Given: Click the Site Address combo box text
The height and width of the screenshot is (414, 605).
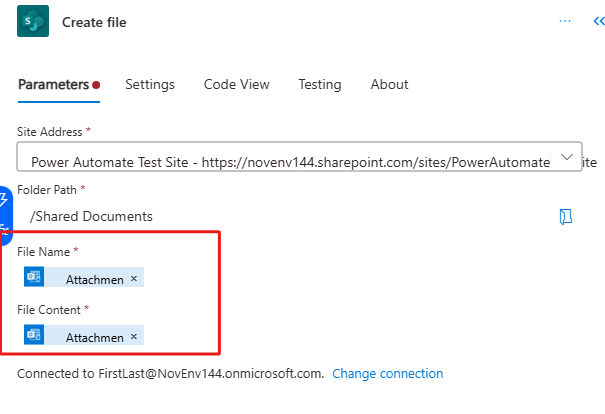Looking at the screenshot, I should click(290, 161).
